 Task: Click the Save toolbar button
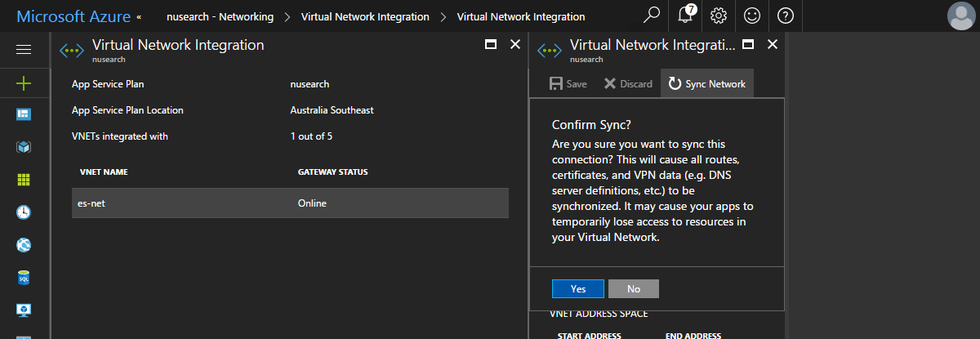click(x=568, y=83)
